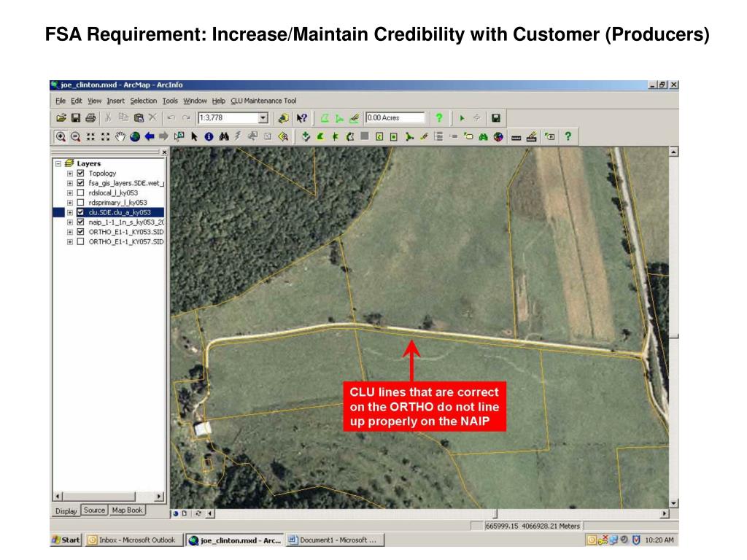The width and height of the screenshot is (747, 560).
Task: Expand the clu.SDE.clu_a_ky053 node
Action: pos(69,212)
